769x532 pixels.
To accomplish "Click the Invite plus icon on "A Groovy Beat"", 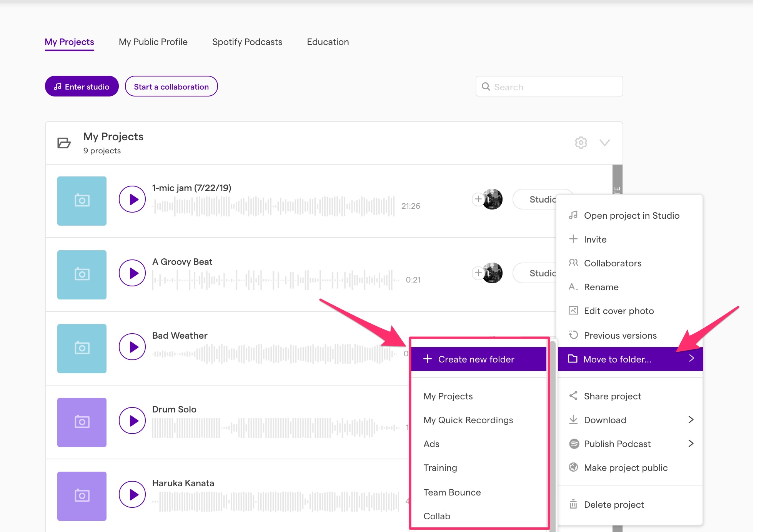I will (478, 273).
